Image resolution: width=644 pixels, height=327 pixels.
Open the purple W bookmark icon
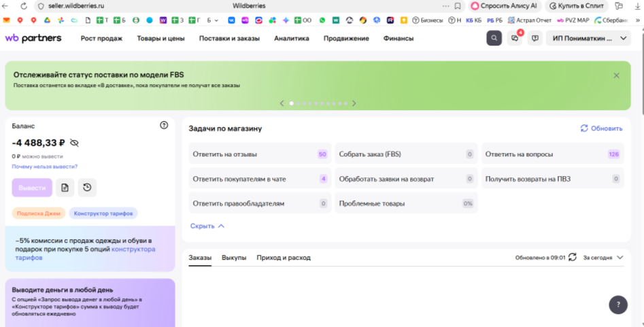(163, 20)
